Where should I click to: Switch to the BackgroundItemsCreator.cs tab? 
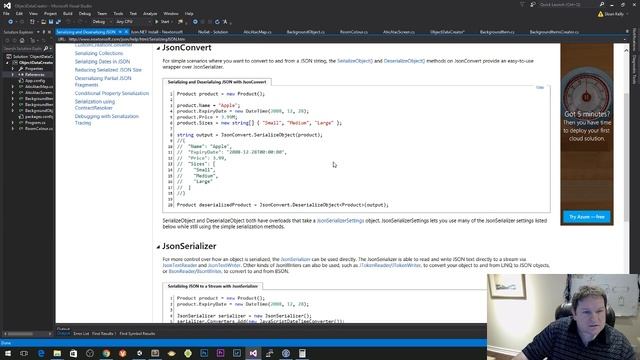pyautogui.click(x=554, y=32)
